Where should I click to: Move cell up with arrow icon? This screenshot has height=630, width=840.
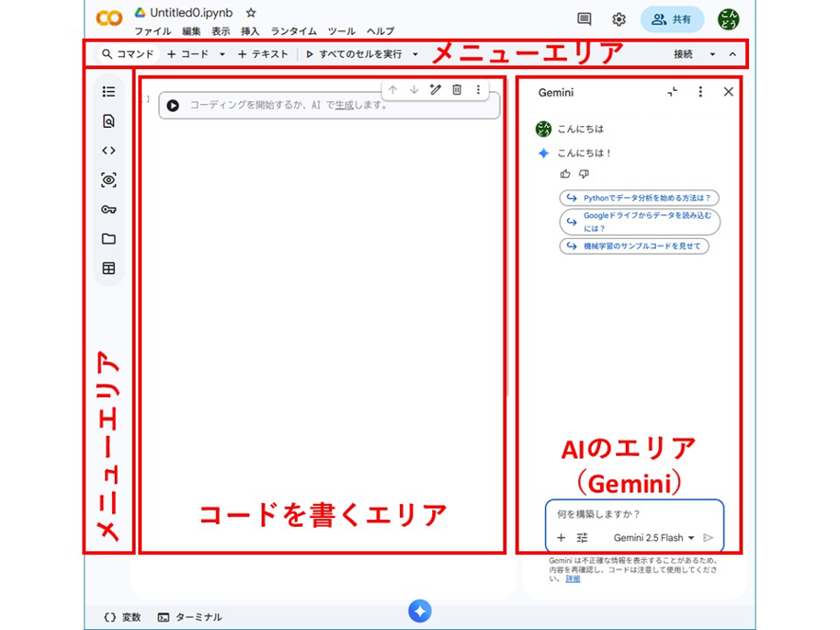point(393,90)
